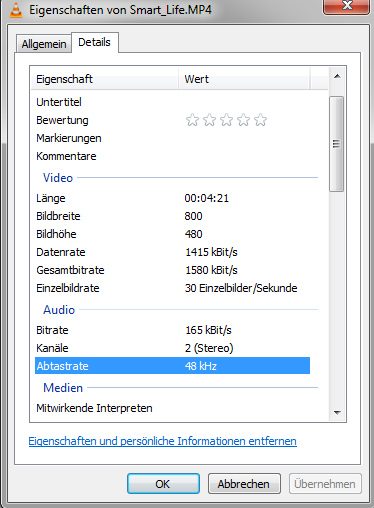The height and width of the screenshot is (508, 374).
Task: Select the audio Bitrate property label
Action: click(x=52, y=330)
